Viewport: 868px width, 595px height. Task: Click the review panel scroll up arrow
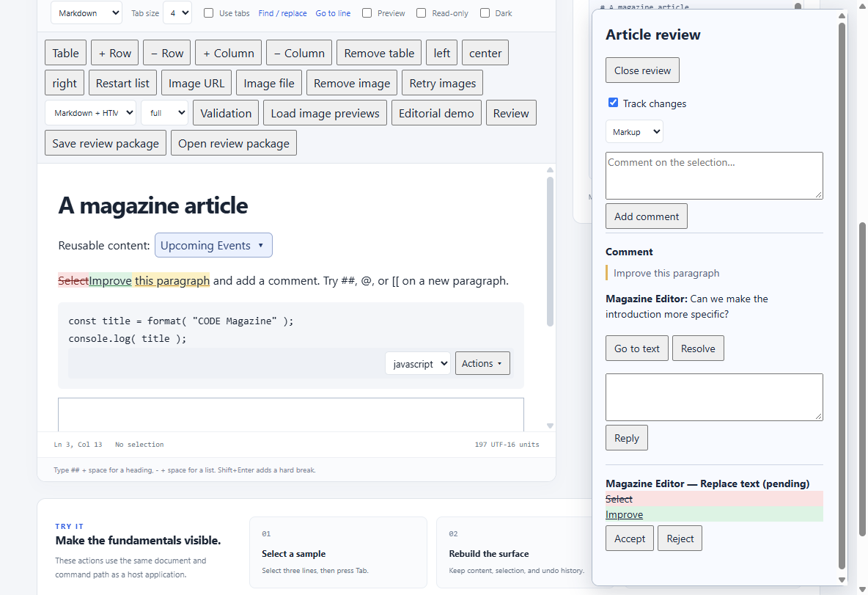[842, 15]
